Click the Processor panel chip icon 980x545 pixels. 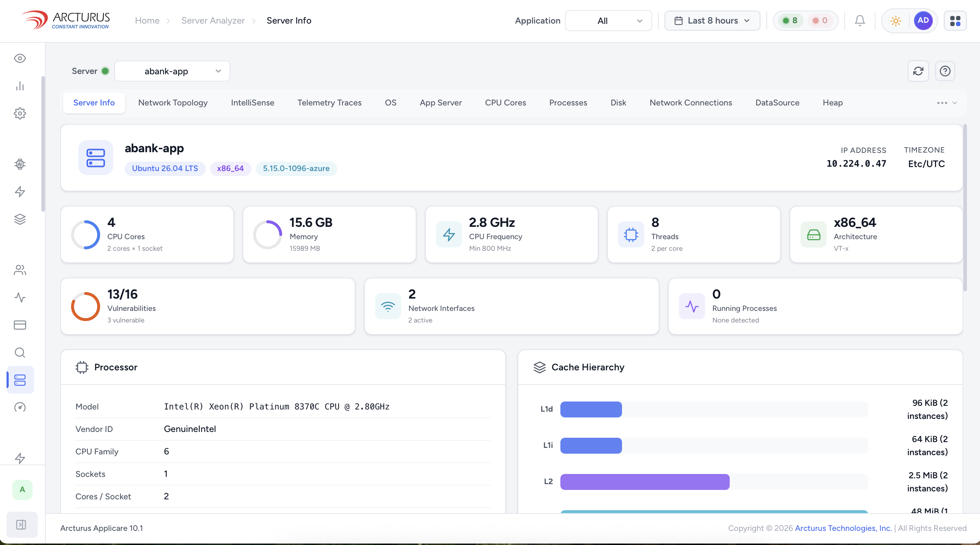pos(82,367)
